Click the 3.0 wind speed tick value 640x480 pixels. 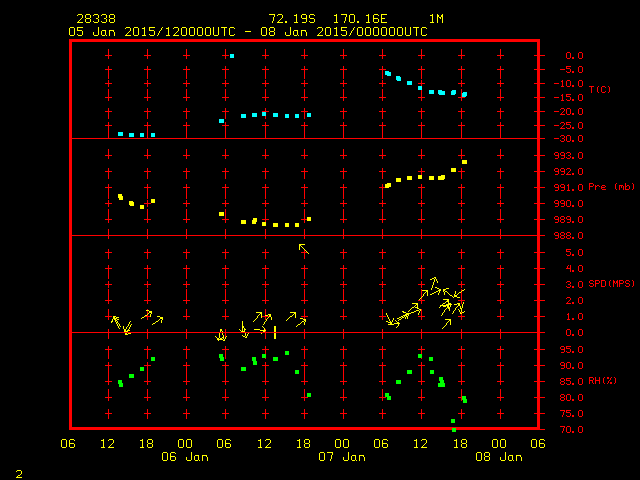pyautogui.click(x=574, y=284)
